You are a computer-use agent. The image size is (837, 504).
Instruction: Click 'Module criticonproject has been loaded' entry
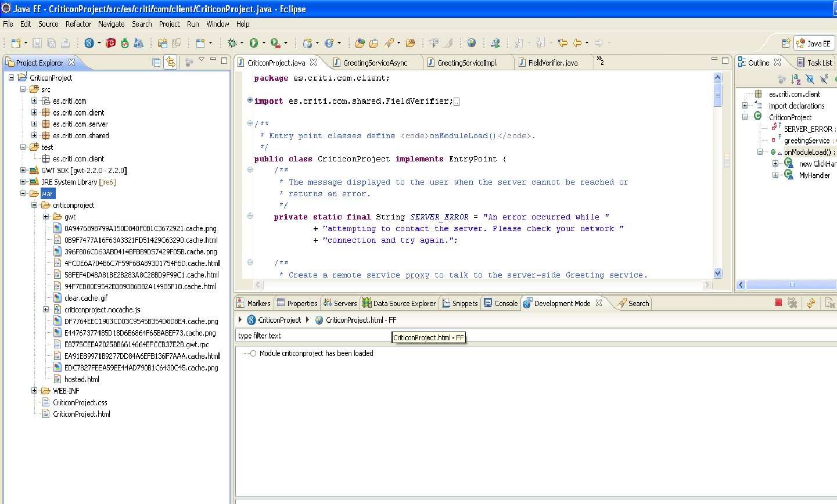click(316, 353)
